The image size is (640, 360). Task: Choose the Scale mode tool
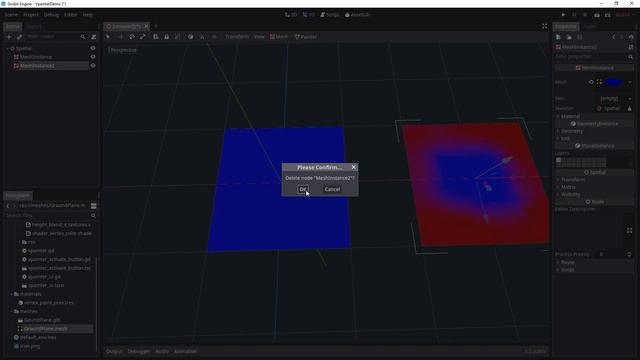point(142,37)
